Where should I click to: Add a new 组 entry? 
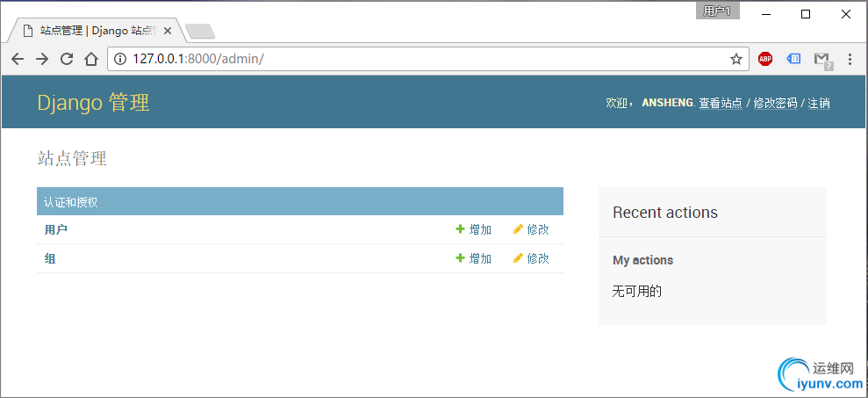tap(474, 258)
